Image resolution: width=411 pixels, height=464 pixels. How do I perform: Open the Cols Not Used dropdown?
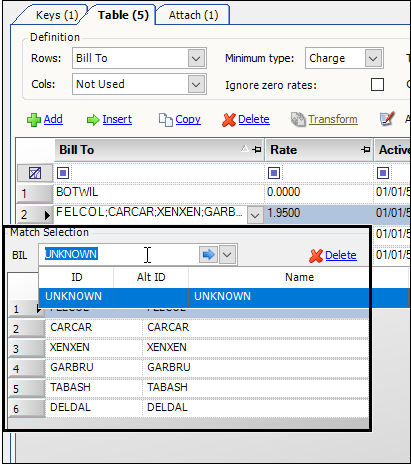[196, 84]
